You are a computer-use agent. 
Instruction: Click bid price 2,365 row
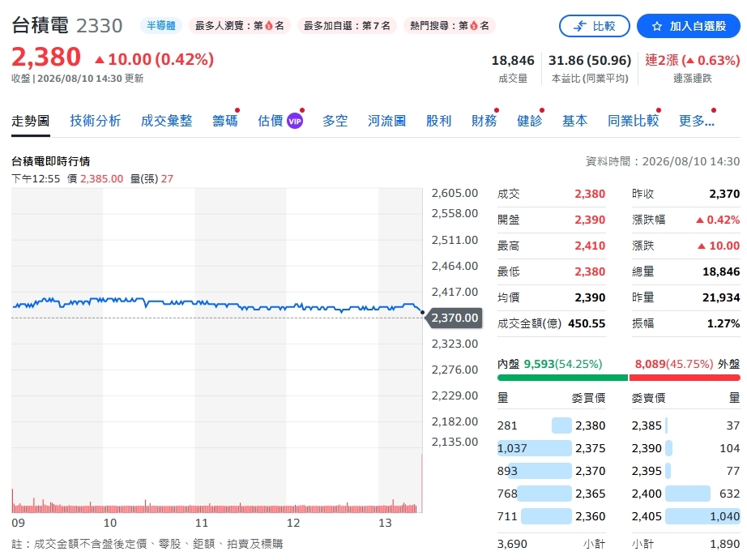tap(551, 494)
